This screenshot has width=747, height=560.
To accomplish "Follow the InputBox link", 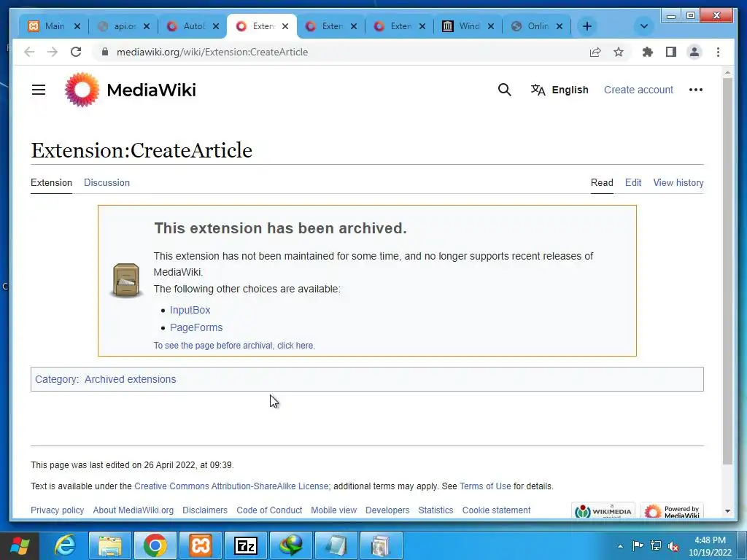I will click(x=190, y=310).
